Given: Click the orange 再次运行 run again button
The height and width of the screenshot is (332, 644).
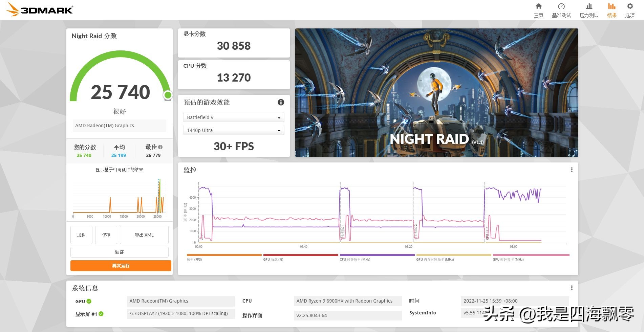Looking at the screenshot, I should point(121,266).
